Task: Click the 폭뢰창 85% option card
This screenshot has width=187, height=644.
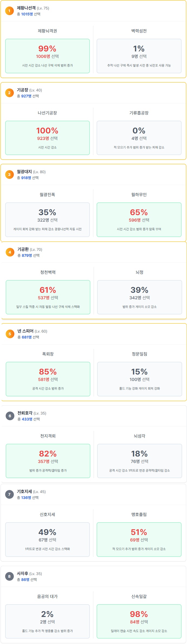Action: pos(48,379)
